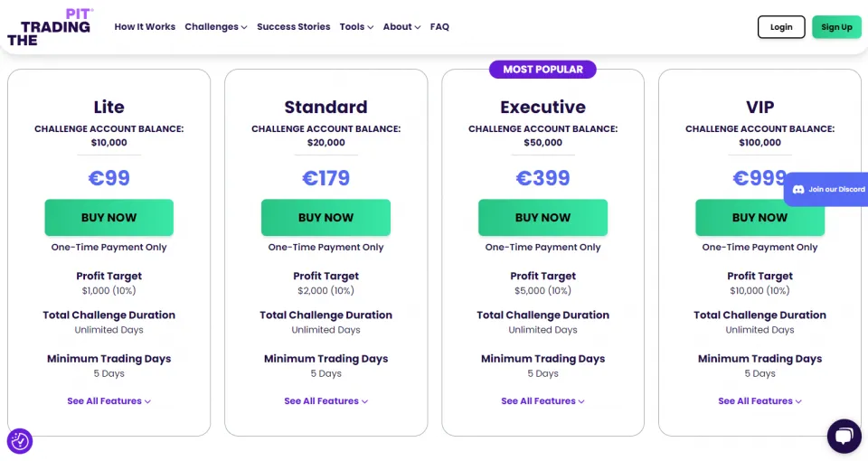
Task: Show all features of Standard plan
Action: click(x=325, y=401)
